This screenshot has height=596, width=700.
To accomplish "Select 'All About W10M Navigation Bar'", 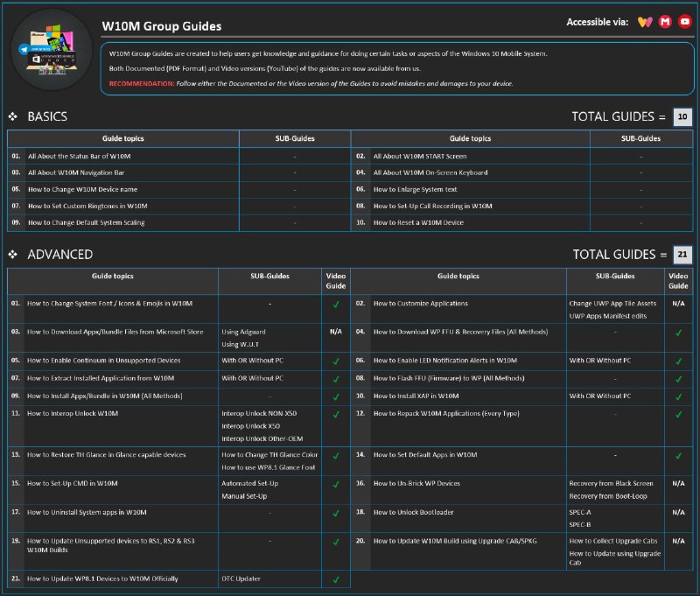I will (76, 172).
